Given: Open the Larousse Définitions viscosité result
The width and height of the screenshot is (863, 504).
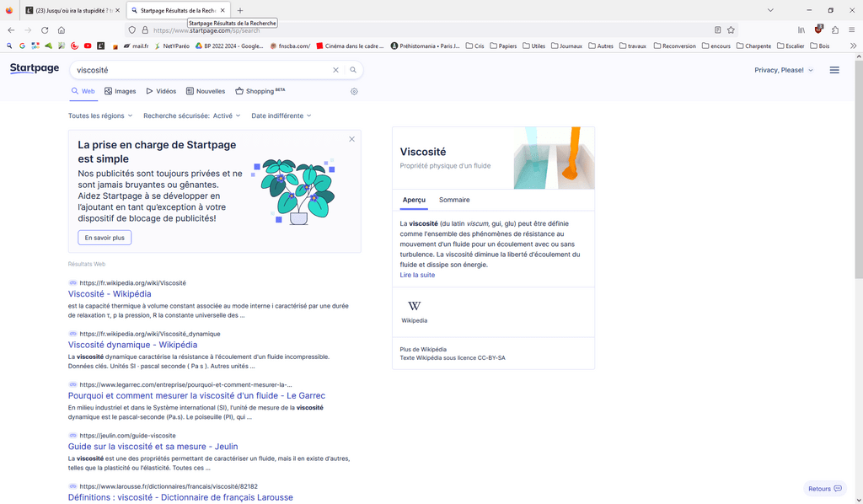Looking at the screenshot, I should [x=180, y=497].
